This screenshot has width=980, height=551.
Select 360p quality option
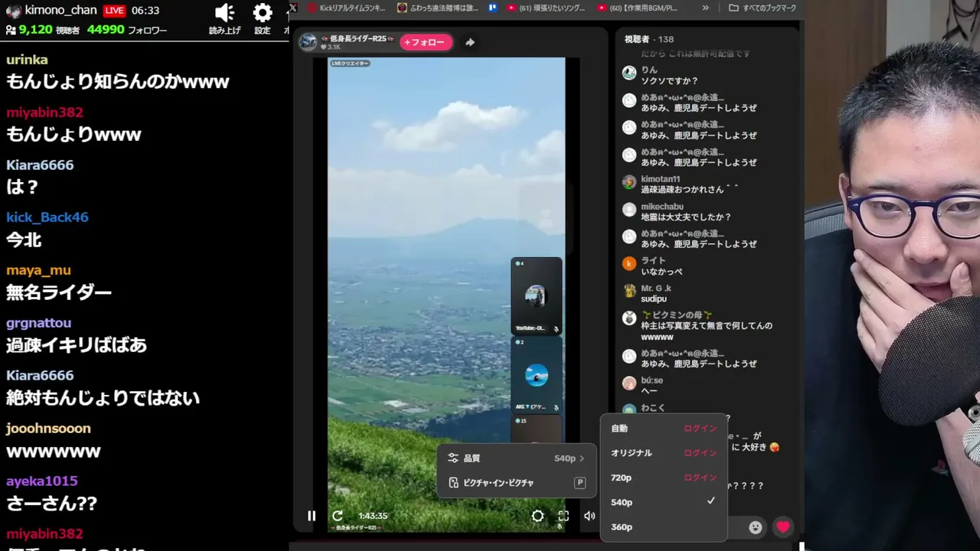663,527
